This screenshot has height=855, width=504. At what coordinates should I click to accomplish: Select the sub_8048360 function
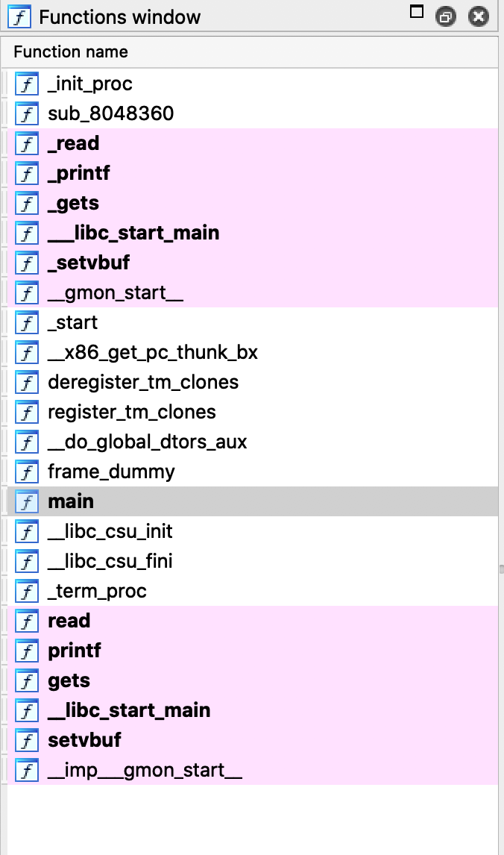[253, 114]
